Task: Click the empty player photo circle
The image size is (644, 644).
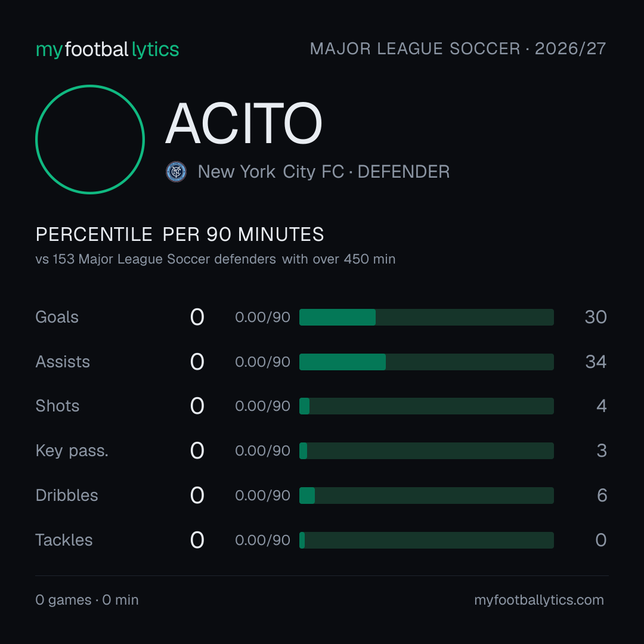Action: 90,139
